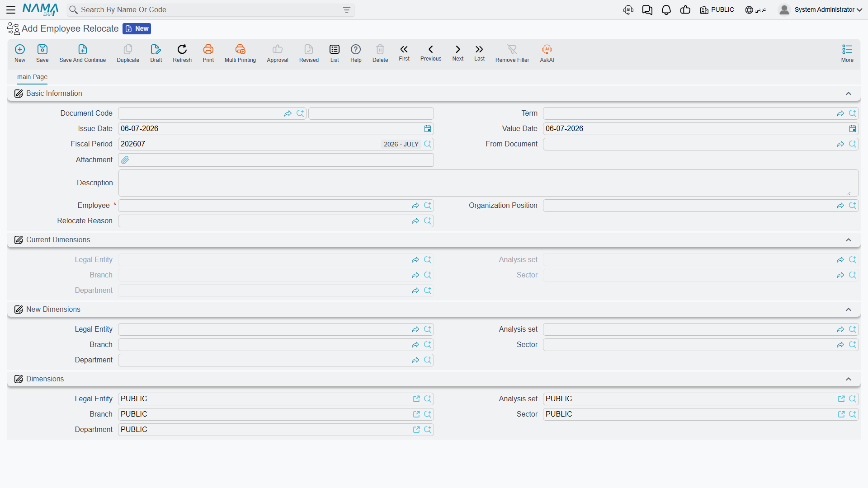Open New Dimensions Branch lookup
This screenshot has width=868, height=488.
[428, 345]
